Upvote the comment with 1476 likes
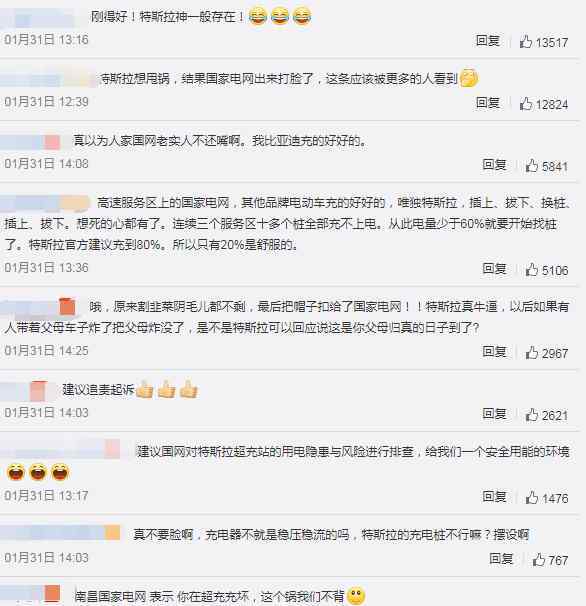586x606 pixels. 532,497
